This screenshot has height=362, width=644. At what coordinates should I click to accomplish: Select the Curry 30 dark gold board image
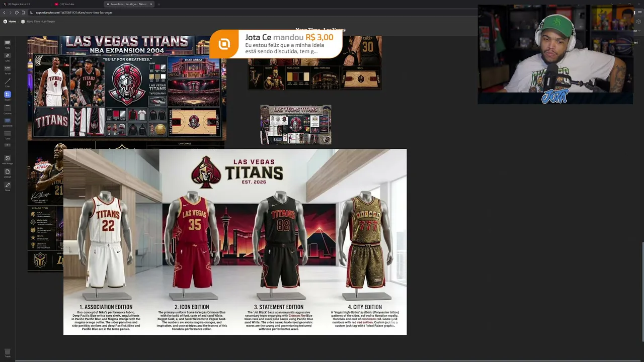tap(314, 63)
